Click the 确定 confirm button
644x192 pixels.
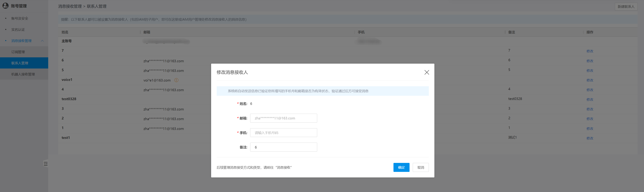point(401,167)
